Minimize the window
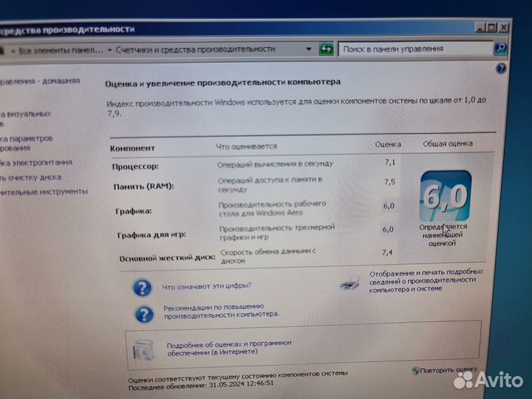The width and height of the screenshot is (532, 399). (x=480, y=28)
